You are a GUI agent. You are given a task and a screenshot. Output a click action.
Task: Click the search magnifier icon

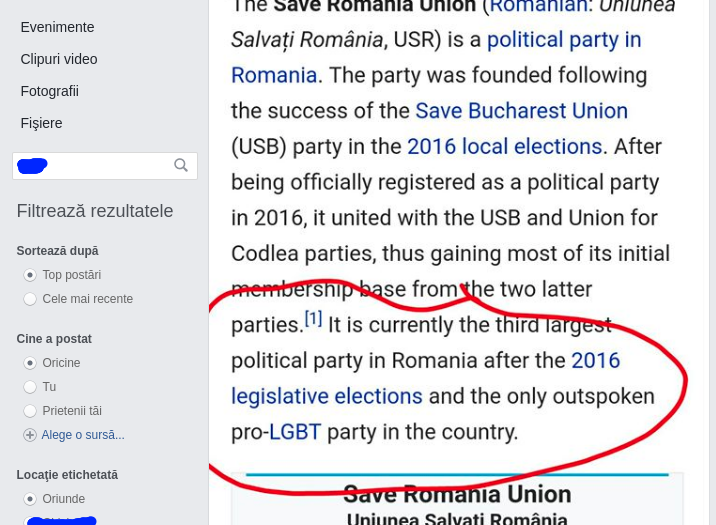(181, 165)
